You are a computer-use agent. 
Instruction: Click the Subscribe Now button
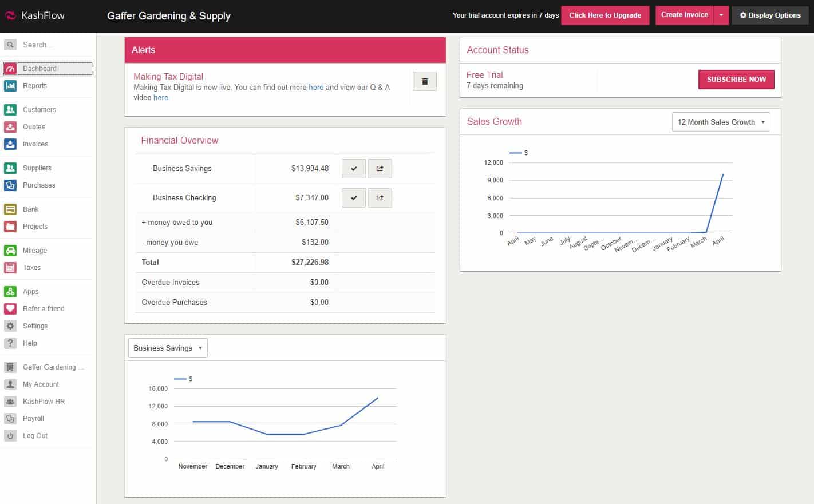coord(736,80)
